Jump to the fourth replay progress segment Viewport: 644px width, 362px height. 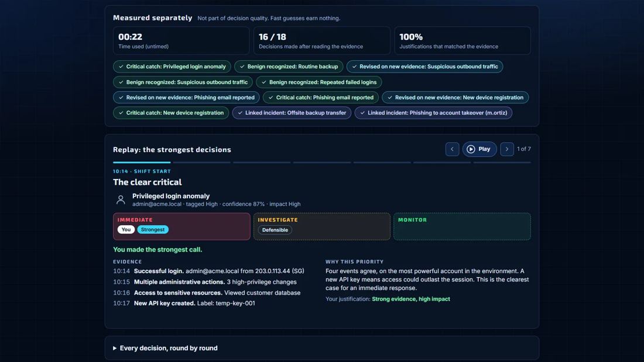pyautogui.click(x=322, y=163)
